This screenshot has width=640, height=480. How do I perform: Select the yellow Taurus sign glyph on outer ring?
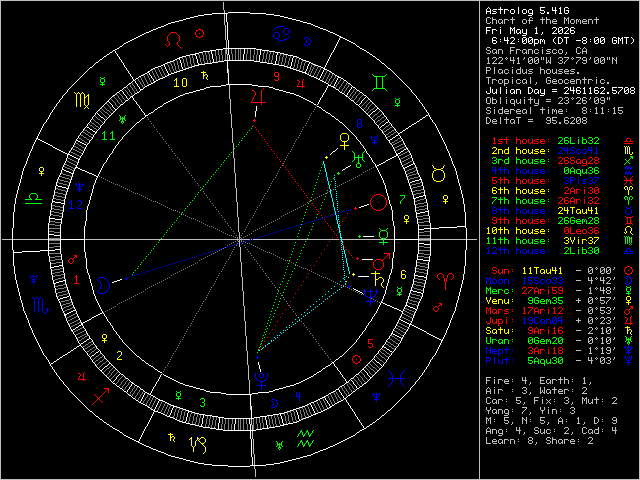click(x=439, y=174)
